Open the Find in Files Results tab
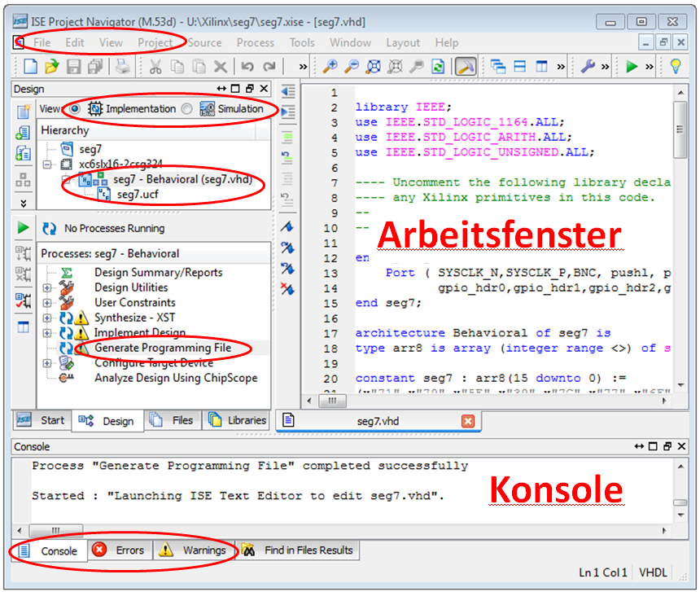The image size is (700, 592). click(x=298, y=550)
